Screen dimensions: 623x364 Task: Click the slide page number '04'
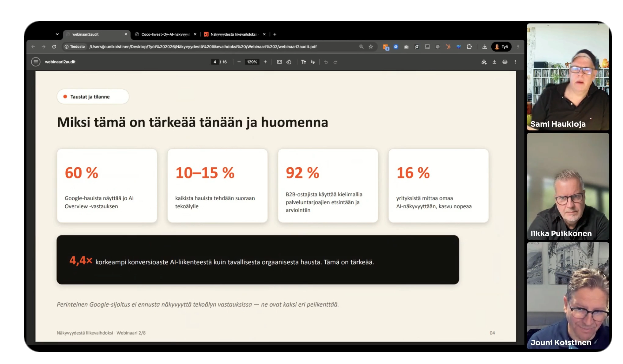point(492,333)
